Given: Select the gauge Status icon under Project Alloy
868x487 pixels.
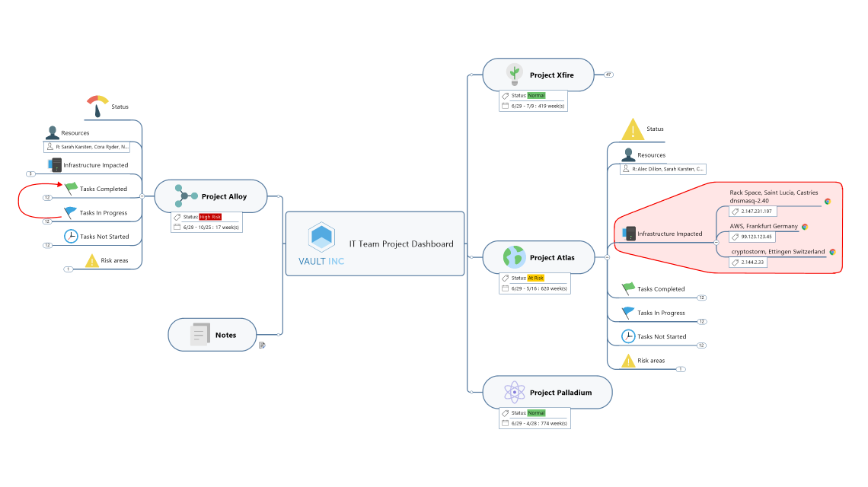Looking at the screenshot, I should (97, 106).
